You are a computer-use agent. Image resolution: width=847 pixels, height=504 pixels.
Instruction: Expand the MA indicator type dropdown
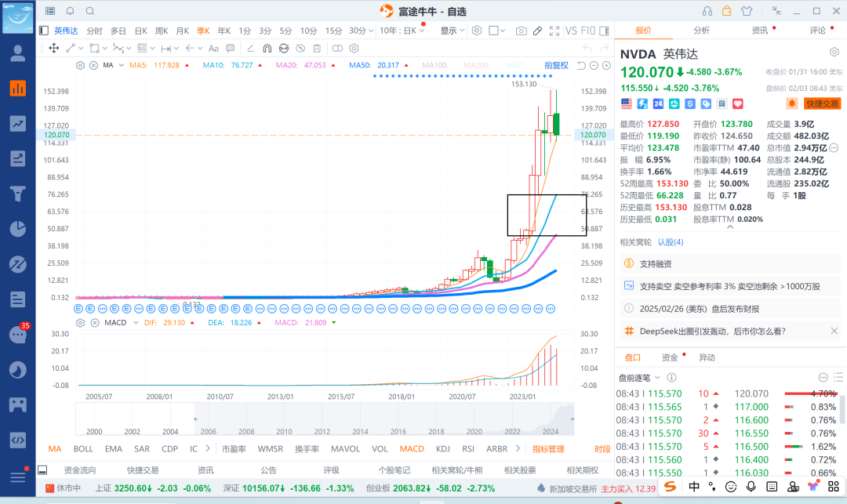click(x=122, y=65)
